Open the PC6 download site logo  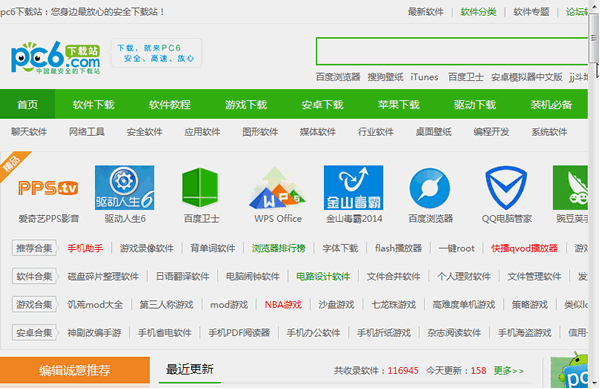click(x=55, y=57)
